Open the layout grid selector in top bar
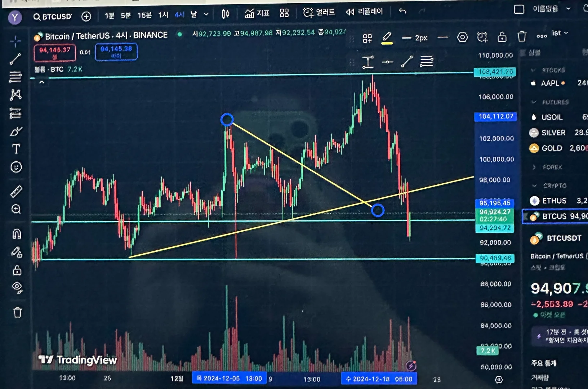Image resolution: width=588 pixels, height=389 pixels. click(284, 13)
